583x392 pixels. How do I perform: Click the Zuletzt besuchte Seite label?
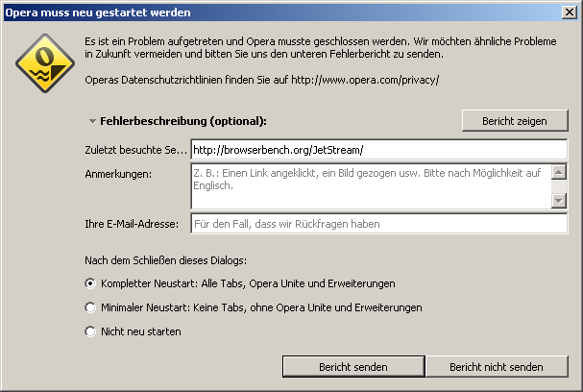coord(135,150)
